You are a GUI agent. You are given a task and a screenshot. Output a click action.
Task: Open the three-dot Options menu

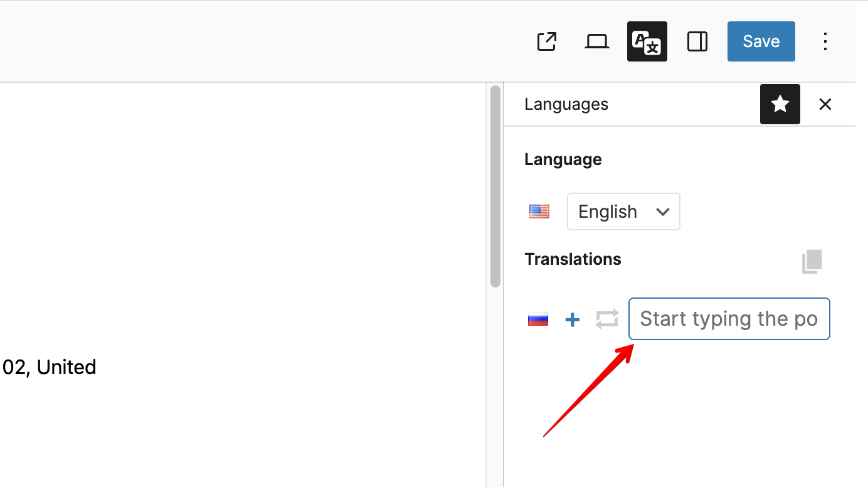click(x=825, y=41)
